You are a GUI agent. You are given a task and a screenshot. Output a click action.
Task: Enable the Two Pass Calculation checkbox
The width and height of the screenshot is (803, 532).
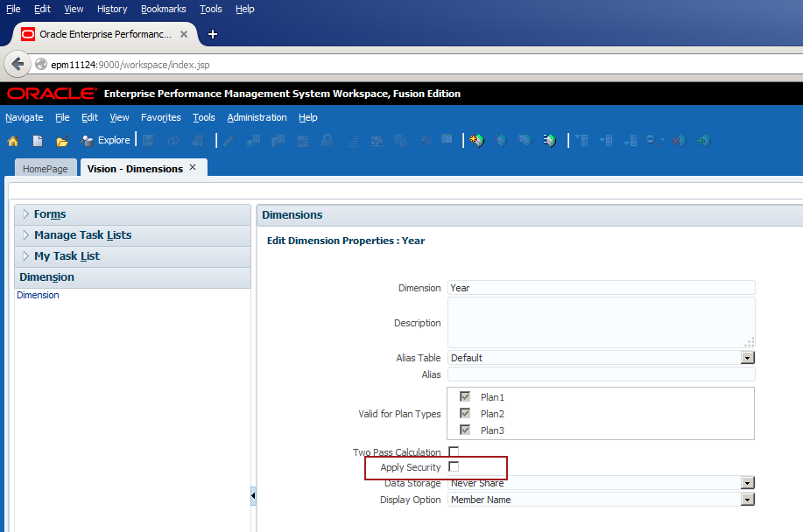pos(454,451)
